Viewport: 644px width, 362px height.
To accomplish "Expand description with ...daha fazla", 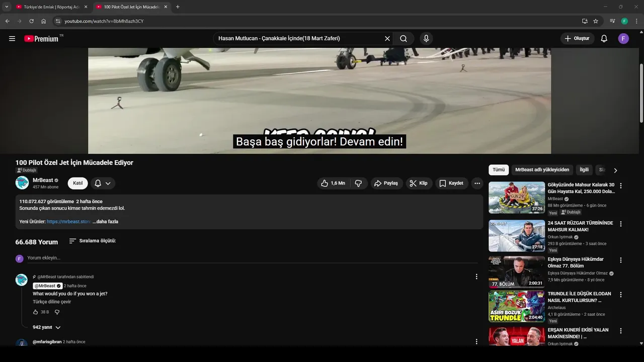I will (x=105, y=222).
